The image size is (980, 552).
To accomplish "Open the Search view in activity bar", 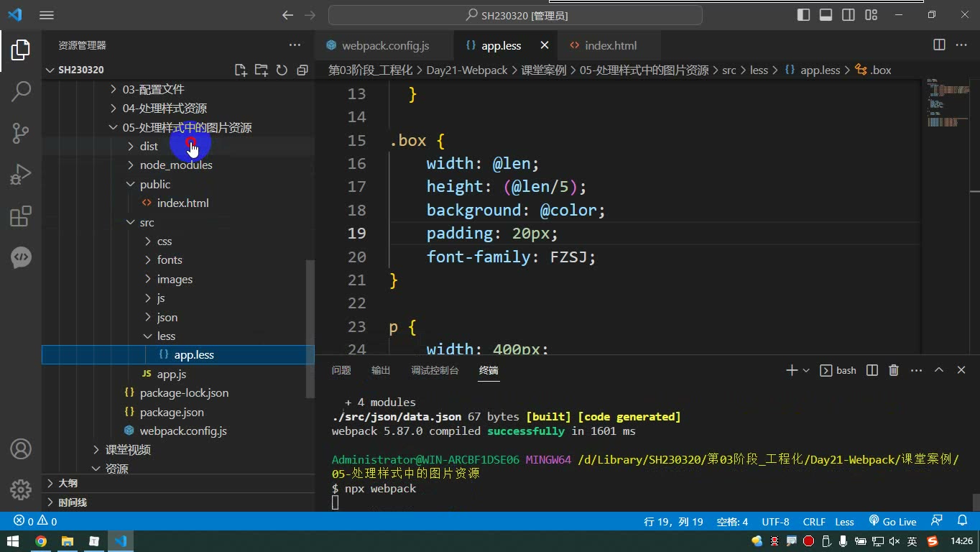I will [x=21, y=91].
